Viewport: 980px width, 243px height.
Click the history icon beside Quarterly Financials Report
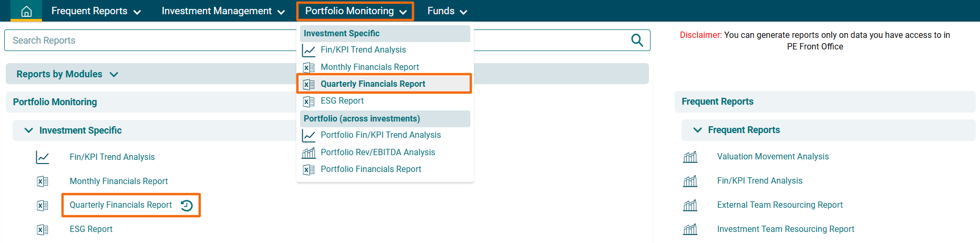click(187, 205)
